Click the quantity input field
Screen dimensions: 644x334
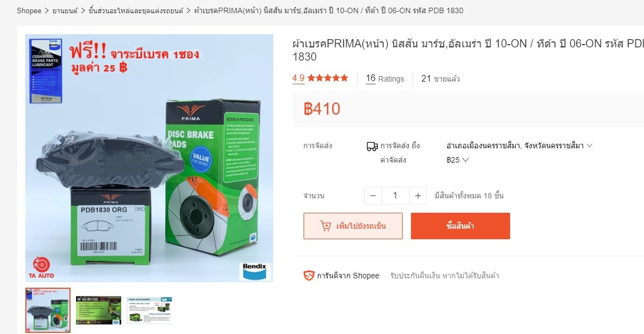click(395, 196)
